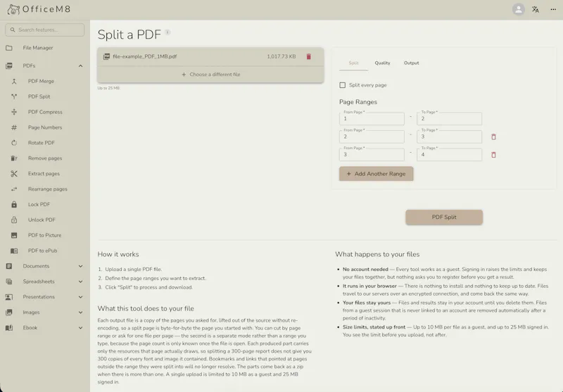The image size is (563, 392).
Task: Click the PDFs section icon
Action: 9,65
